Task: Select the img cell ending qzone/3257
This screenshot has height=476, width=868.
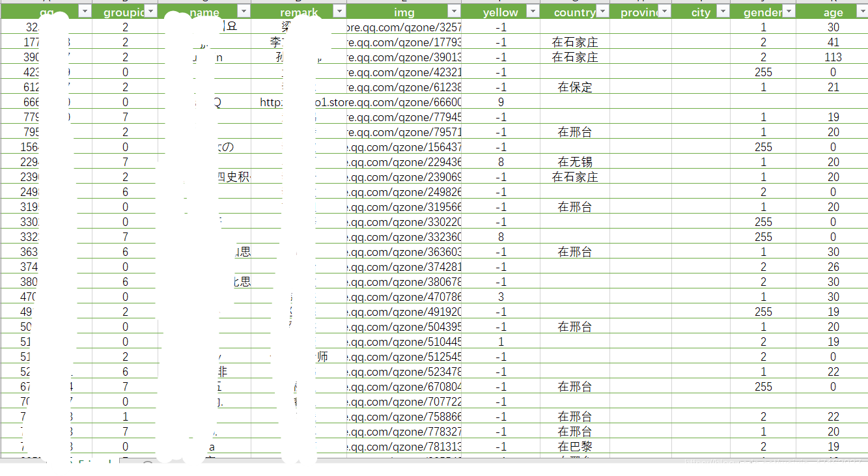Action: point(404,27)
